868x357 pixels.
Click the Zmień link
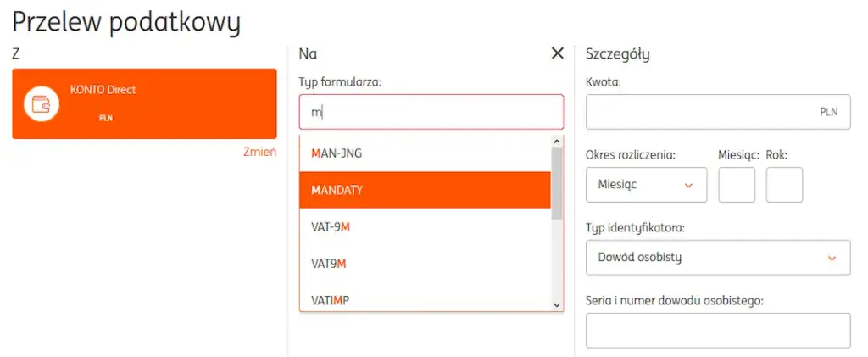point(259,153)
